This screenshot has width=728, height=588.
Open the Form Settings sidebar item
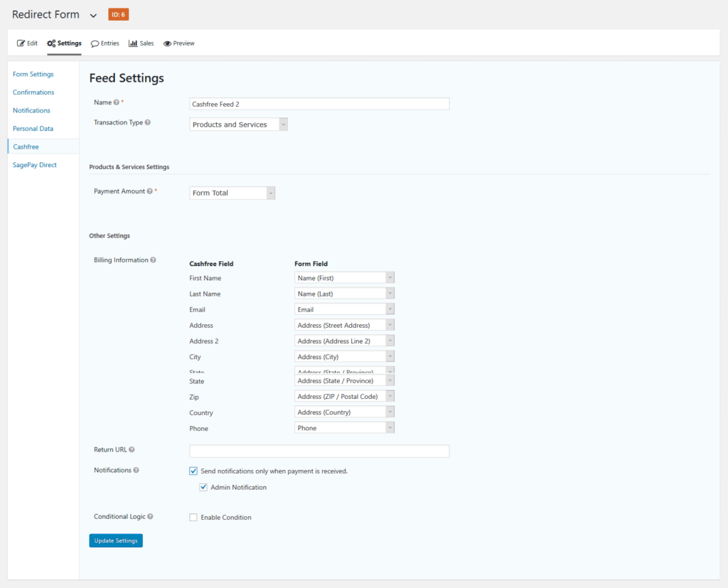pos(33,75)
